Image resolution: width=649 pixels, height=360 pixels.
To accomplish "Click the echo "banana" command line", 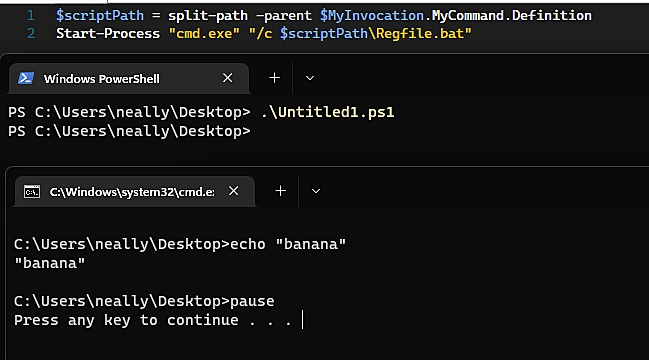I will [x=180, y=244].
